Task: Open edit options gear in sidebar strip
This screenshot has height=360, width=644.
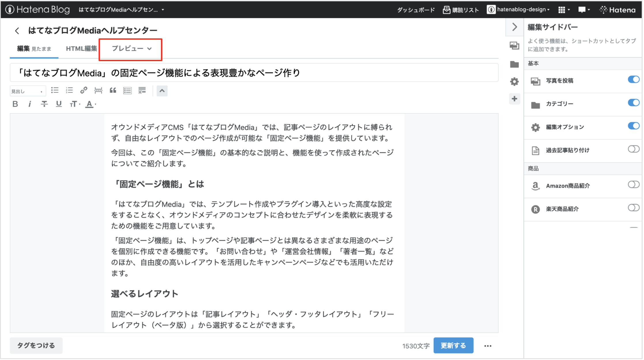Action: pos(514,82)
